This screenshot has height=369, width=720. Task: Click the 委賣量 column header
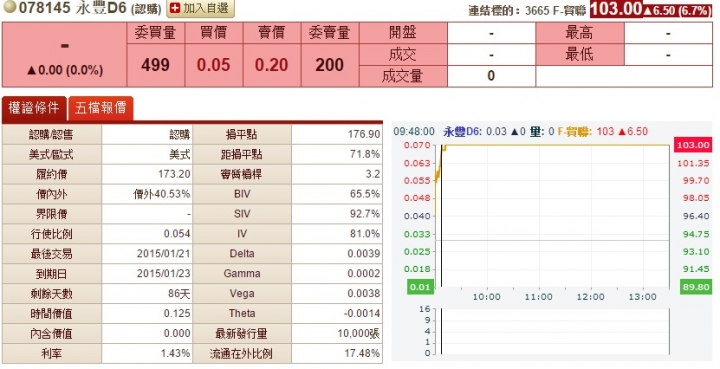330,33
